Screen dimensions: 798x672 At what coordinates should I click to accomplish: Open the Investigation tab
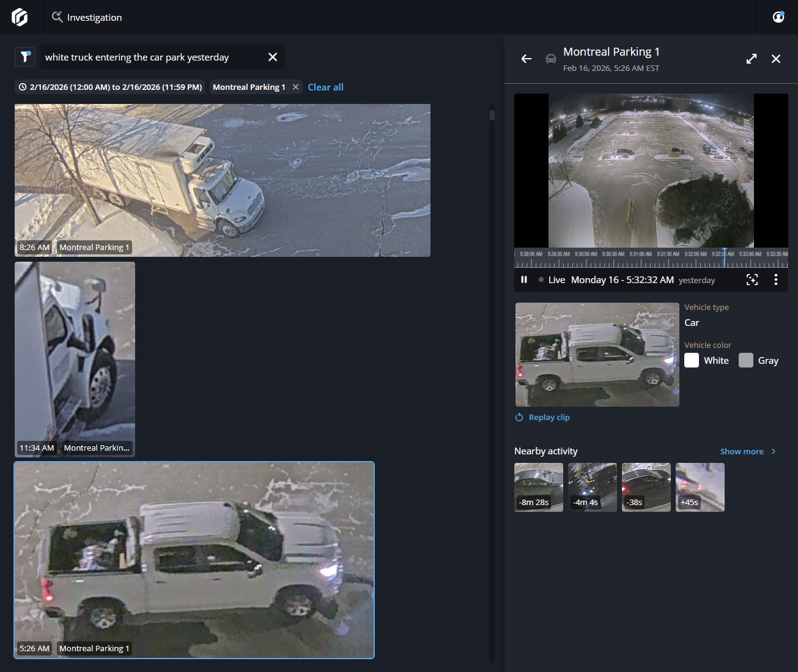coord(87,17)
